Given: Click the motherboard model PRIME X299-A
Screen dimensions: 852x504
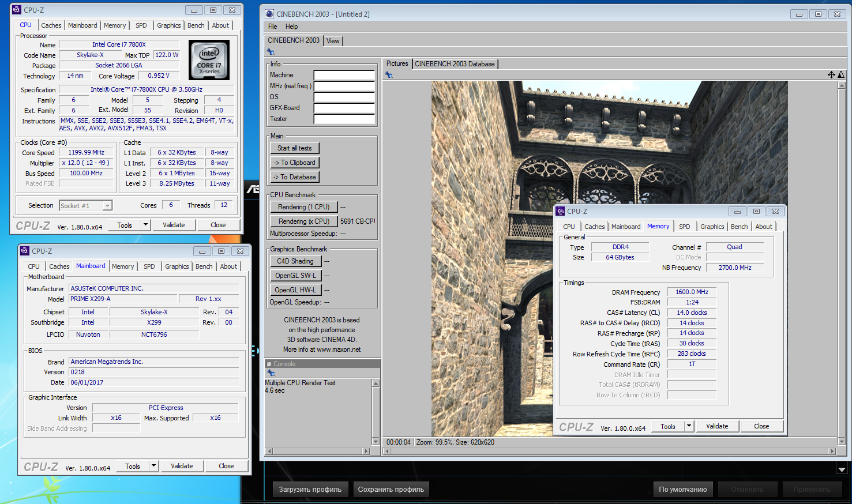Looking at the screenshot, I should tap(122, 299).
